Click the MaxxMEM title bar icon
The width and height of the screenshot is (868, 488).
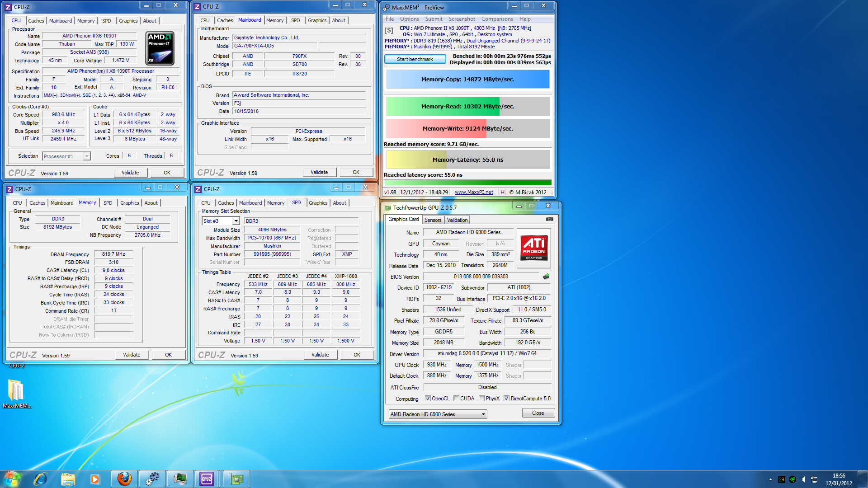(386, 7)
